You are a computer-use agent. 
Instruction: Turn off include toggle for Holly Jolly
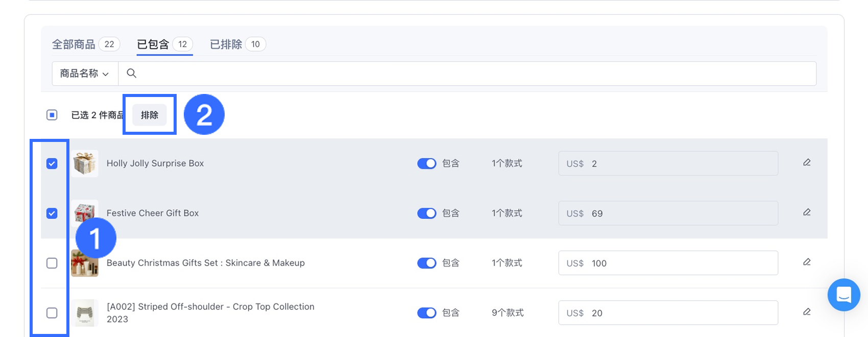pyautogui.click(x=426, y=163)
